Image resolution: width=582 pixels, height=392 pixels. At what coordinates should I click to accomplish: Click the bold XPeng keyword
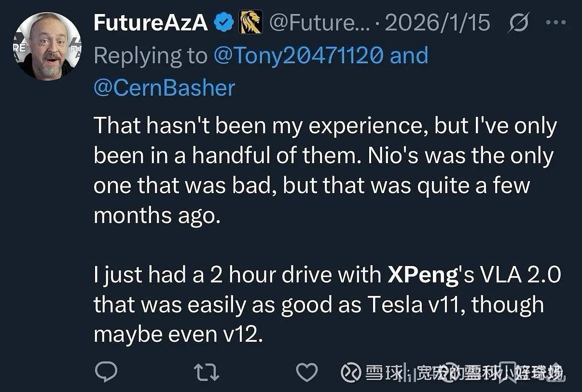(x=422, y=275)
